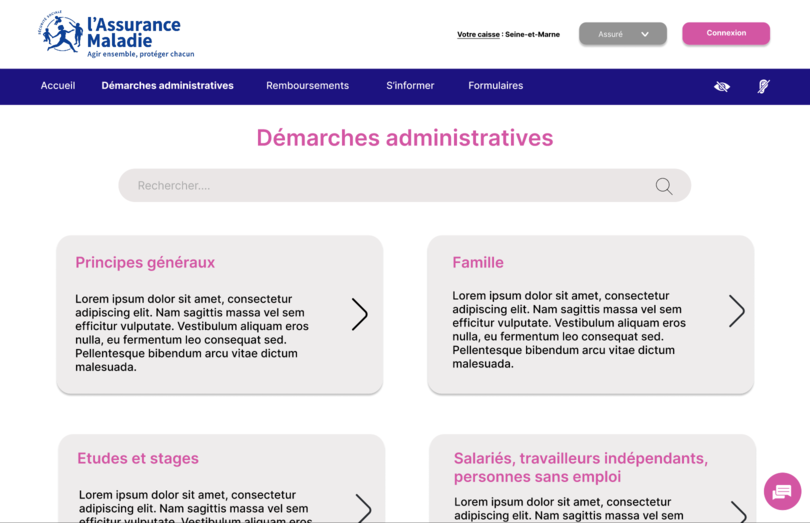This screenshot has height=523, width=810.
Task: Click the Votre caisse link
Action: tap(478, 35)
